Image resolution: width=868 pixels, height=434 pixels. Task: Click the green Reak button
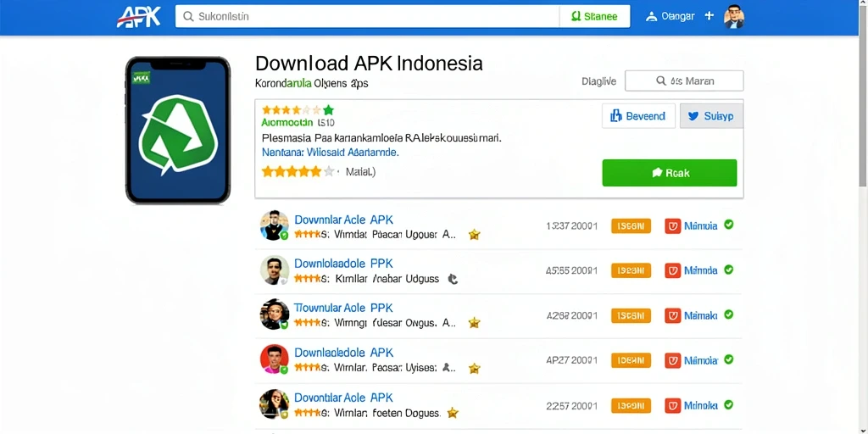(x=670, y=173)
